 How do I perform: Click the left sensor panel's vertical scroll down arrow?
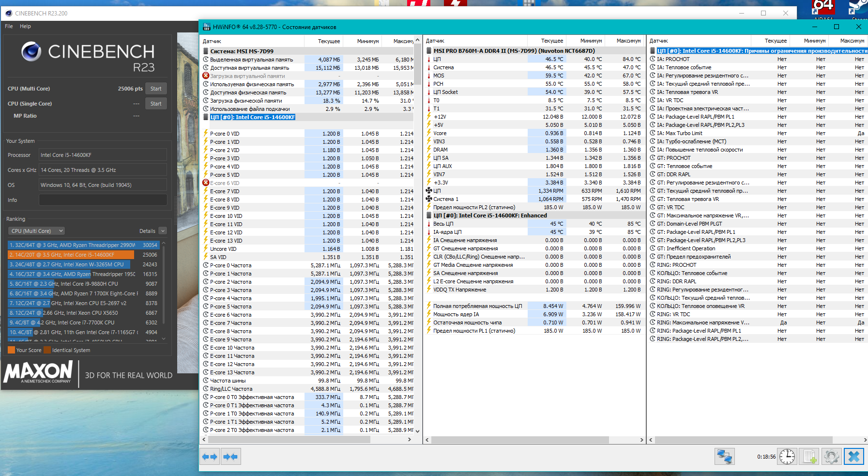click(417, 431)
